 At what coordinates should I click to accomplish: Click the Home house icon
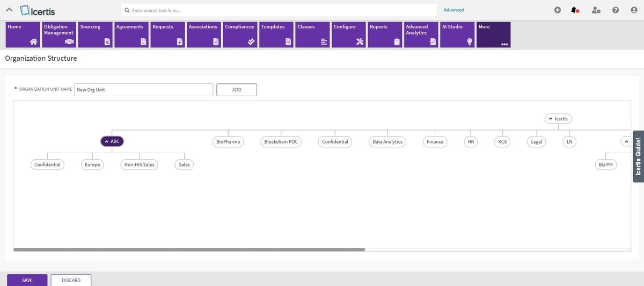[x=34, y=42]
